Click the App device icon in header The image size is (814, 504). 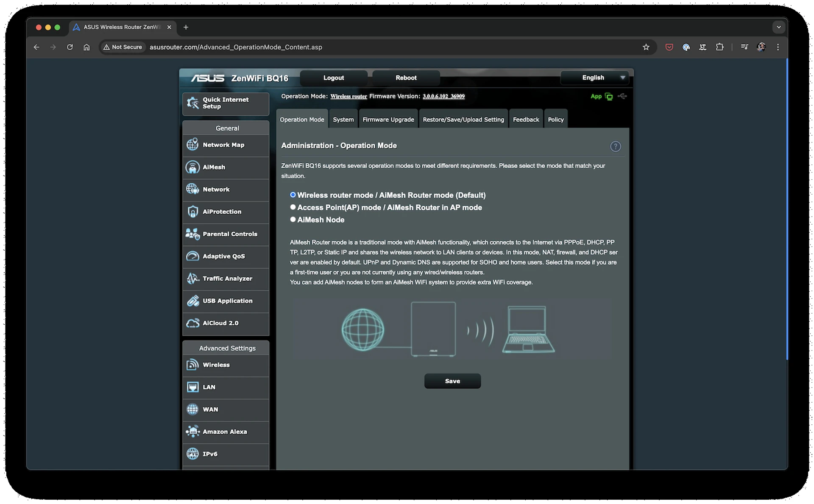point(609,97)
